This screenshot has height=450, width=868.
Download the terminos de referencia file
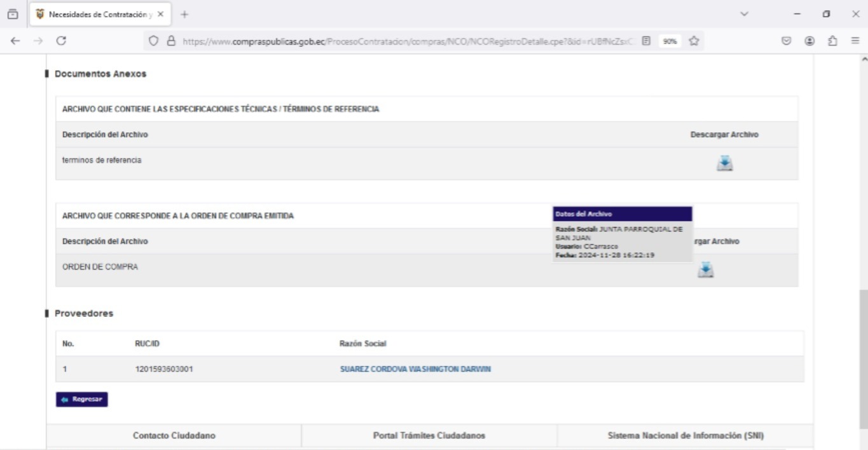(724, 163)
